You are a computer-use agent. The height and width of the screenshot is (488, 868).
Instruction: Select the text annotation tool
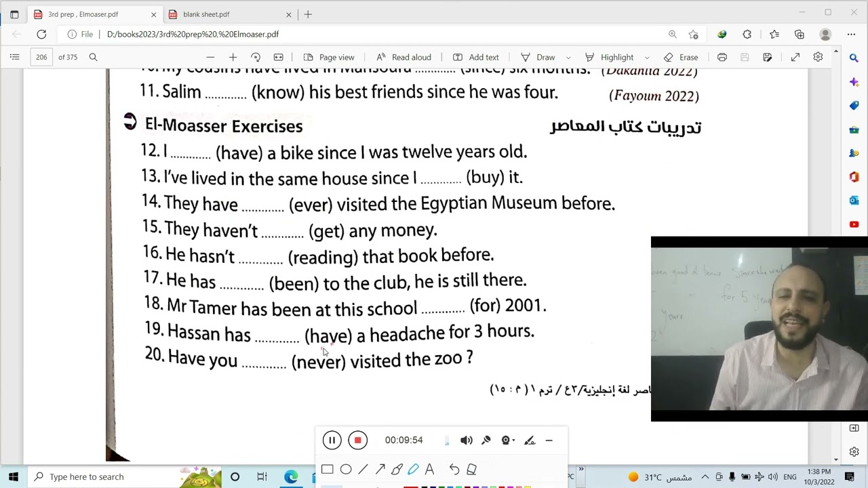pos(429,469)
